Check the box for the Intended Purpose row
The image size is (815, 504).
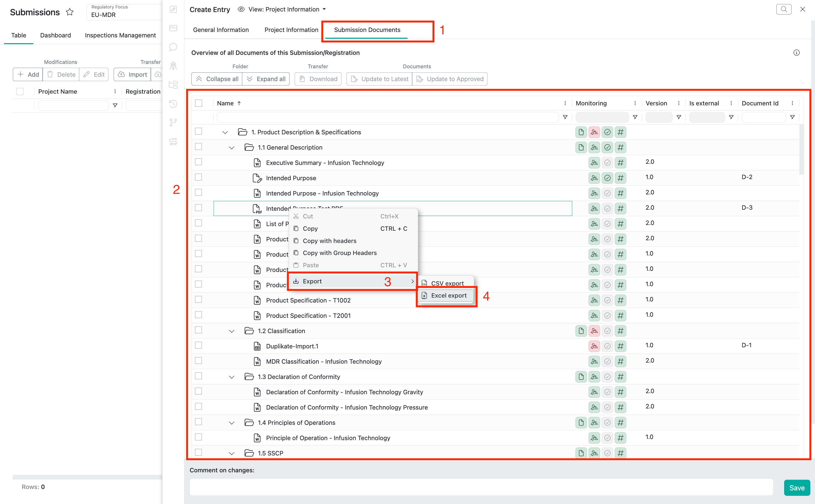[198, 177]
